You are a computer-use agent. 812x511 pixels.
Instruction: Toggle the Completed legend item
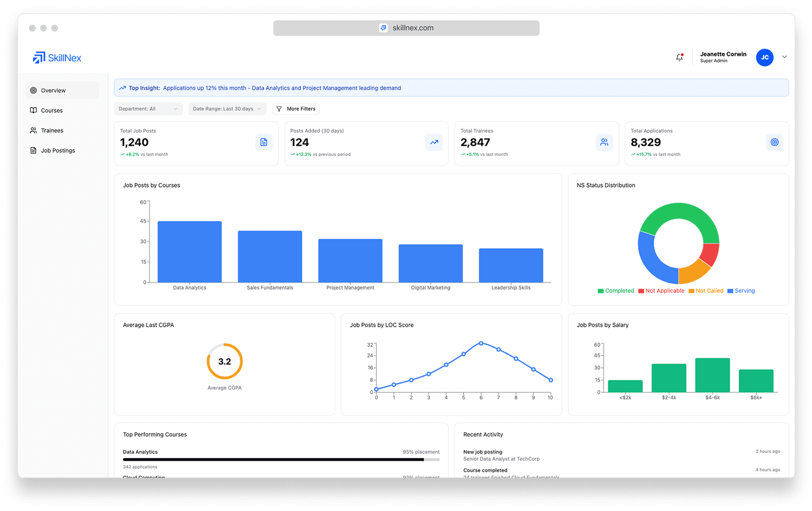click(x=616, y=291)
